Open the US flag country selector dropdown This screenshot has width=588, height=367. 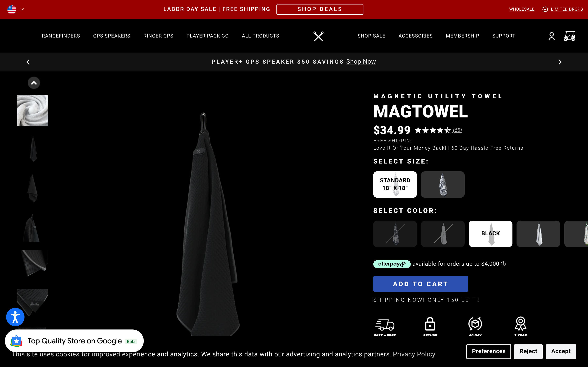coord(16,9)
